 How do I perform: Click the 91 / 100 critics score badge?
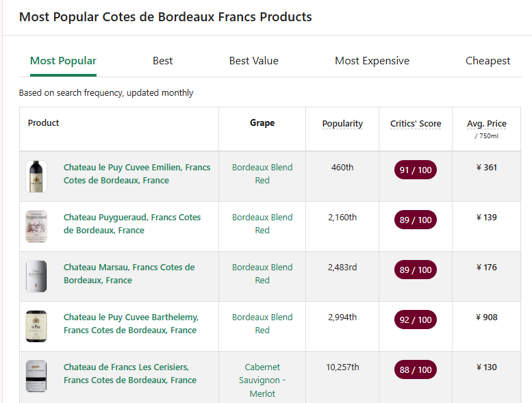pyautogui.click(x=416, y=170)
